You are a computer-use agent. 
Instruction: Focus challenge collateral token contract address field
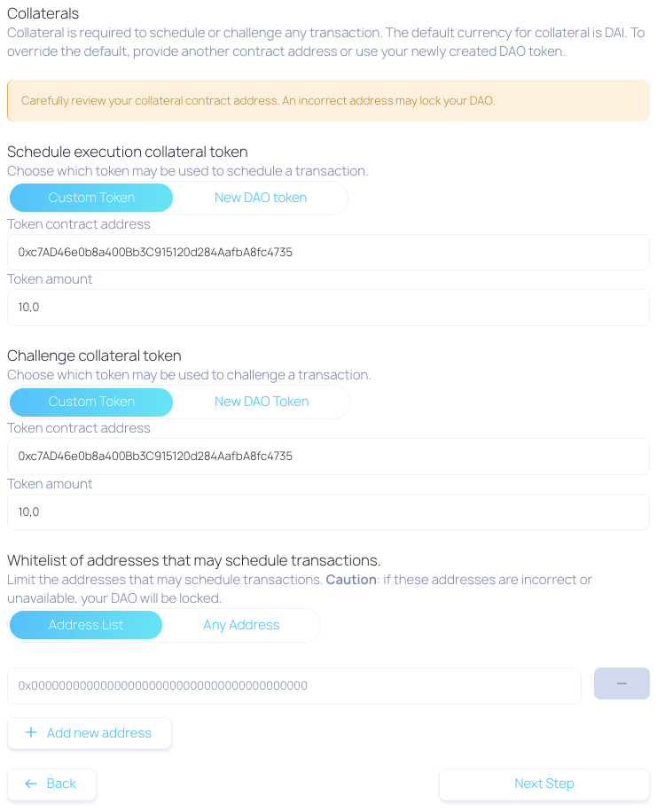pyautogui.click(x=328, y=457)
